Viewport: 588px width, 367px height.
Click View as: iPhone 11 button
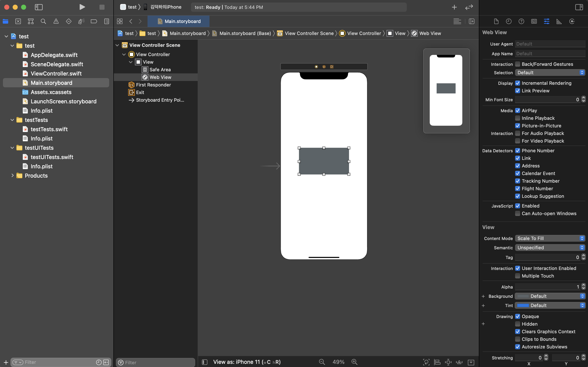point(247,362)
